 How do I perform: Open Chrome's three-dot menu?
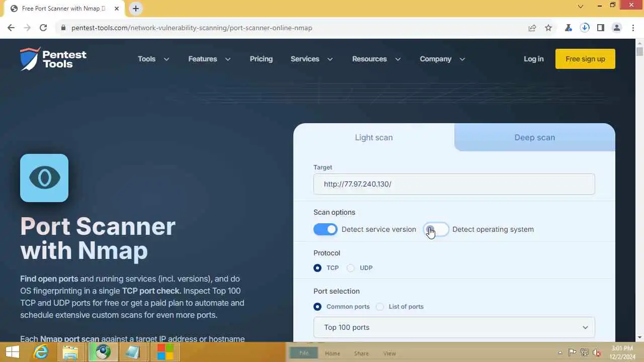click(x=633, y=28)
